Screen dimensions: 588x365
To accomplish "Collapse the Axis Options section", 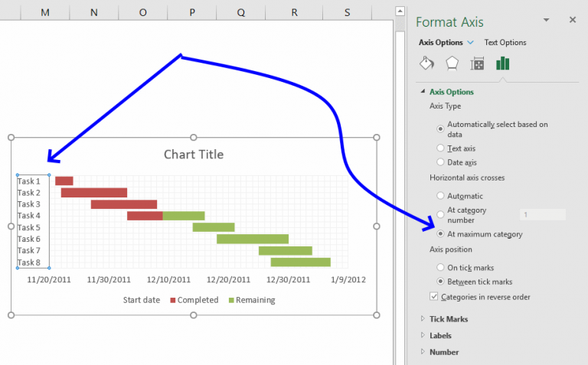I will [x=423, y=91].
